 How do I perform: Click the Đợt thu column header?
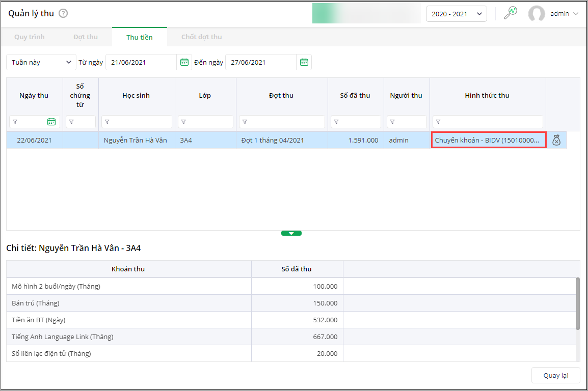tap(281, 96)
